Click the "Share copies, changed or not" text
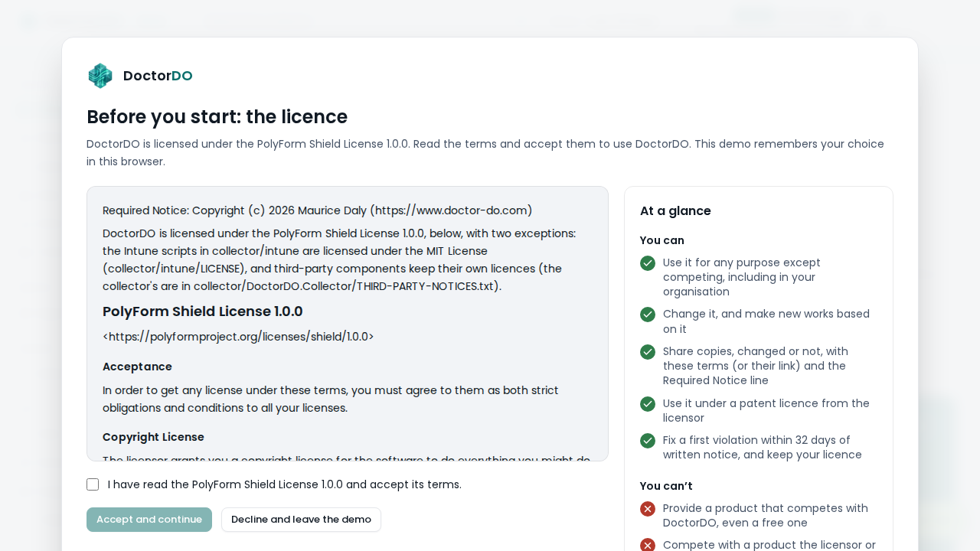The height and width of the screenshot is (551, 980). (x=756, y=366)
